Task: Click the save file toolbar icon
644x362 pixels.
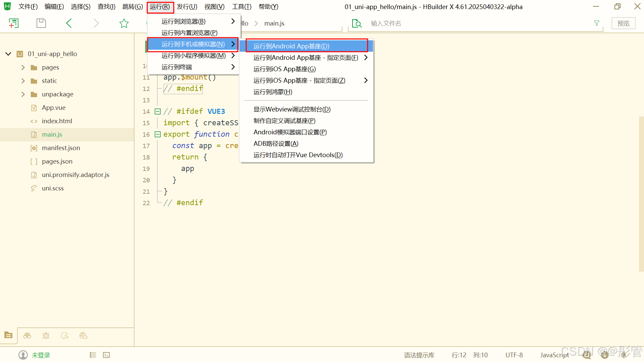Action: [41, 23]
